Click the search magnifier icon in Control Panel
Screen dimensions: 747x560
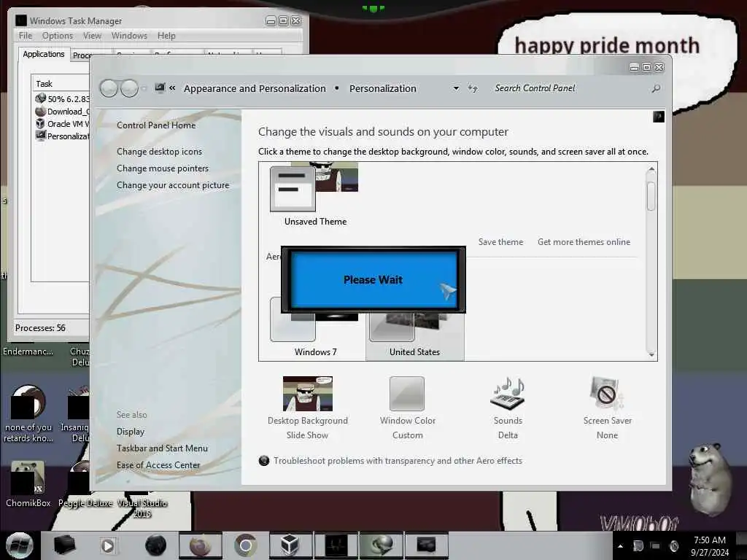[x=656, y=88]
